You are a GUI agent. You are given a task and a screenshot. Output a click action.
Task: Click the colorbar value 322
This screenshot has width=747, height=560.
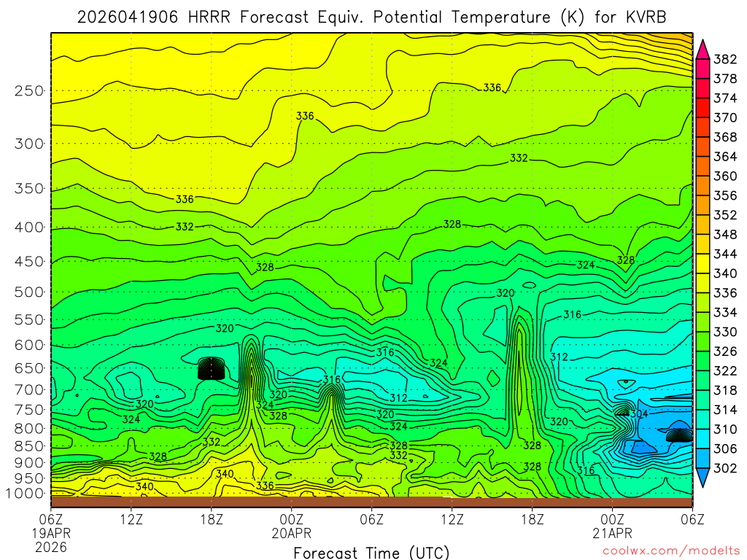point(724,371)
